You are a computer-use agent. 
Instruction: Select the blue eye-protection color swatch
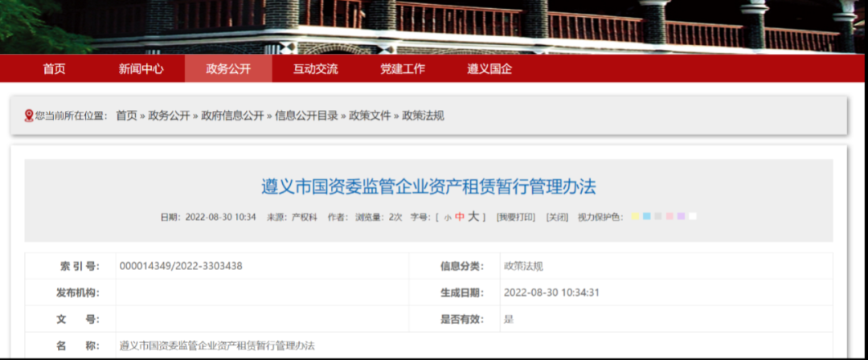pos(646,217)
